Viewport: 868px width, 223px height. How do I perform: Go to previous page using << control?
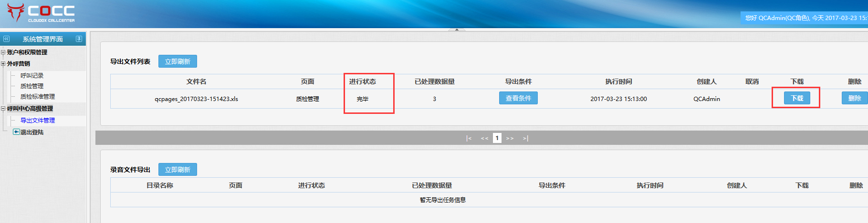point(484,138)
